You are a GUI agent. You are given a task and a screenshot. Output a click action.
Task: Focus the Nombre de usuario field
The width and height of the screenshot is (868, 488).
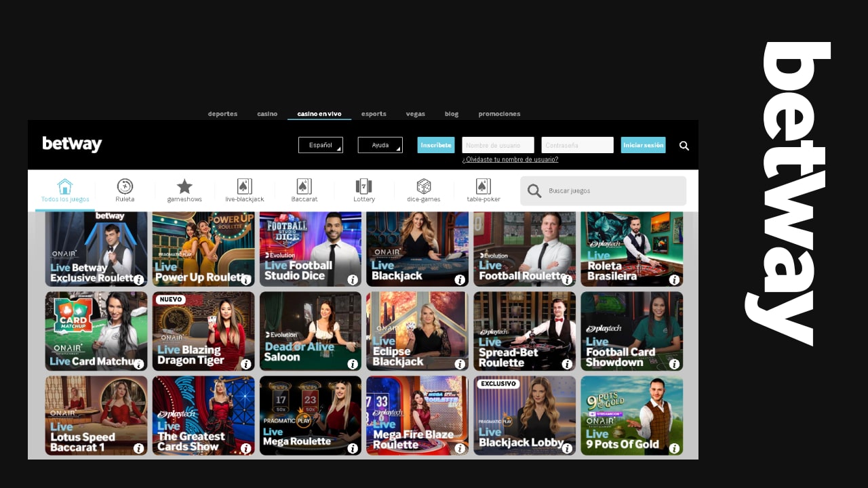498,145
